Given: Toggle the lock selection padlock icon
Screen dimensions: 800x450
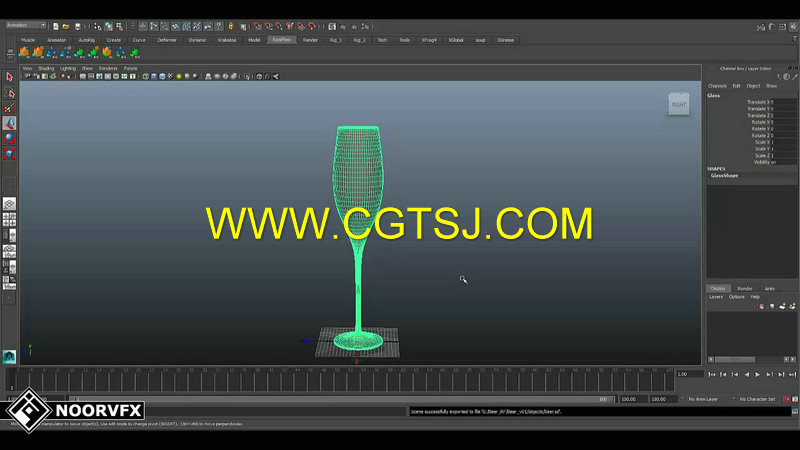Looking at the screenshot, I should click(231, 26).
